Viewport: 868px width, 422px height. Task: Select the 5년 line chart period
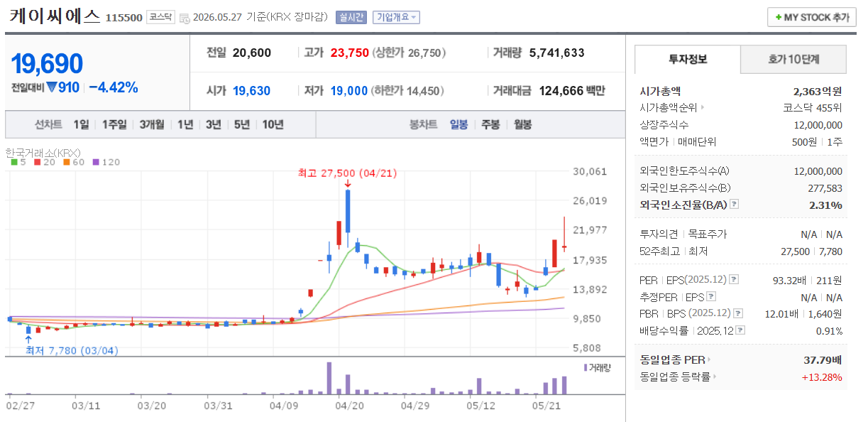[x=242, y=124]
